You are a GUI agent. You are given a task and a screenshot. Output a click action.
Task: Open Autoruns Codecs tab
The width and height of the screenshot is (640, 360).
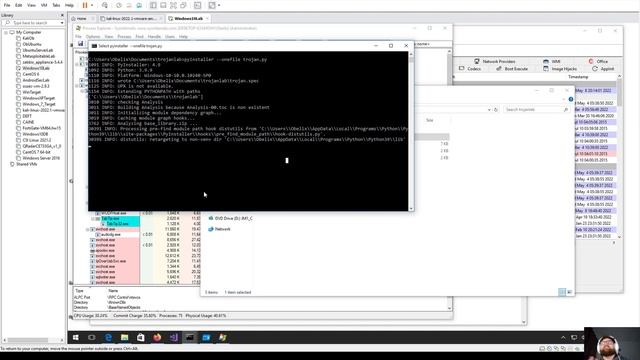[x=470, y=69]
